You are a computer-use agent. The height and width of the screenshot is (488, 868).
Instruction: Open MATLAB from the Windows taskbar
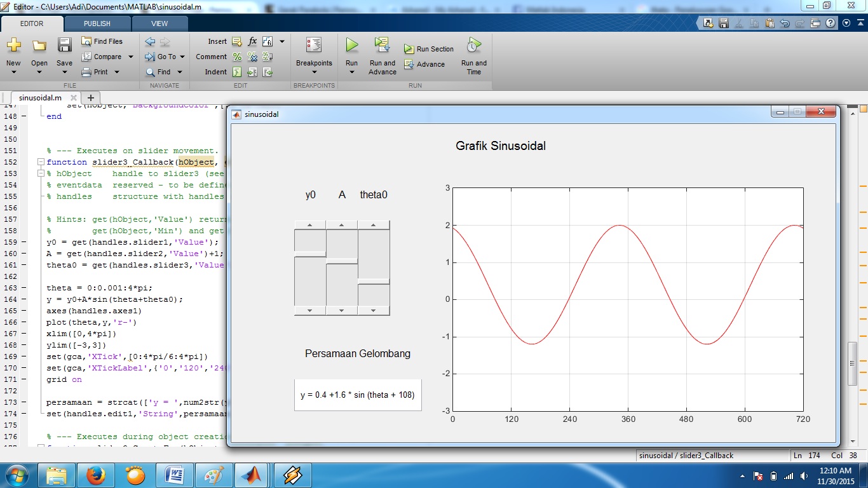coord(250,475)
